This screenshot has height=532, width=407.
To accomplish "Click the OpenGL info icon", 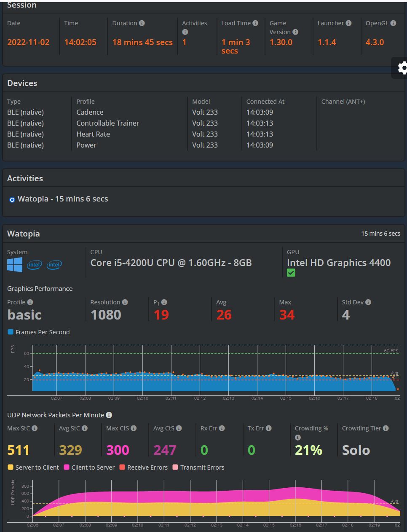I will pyautogui.click(x=393, y=23).
